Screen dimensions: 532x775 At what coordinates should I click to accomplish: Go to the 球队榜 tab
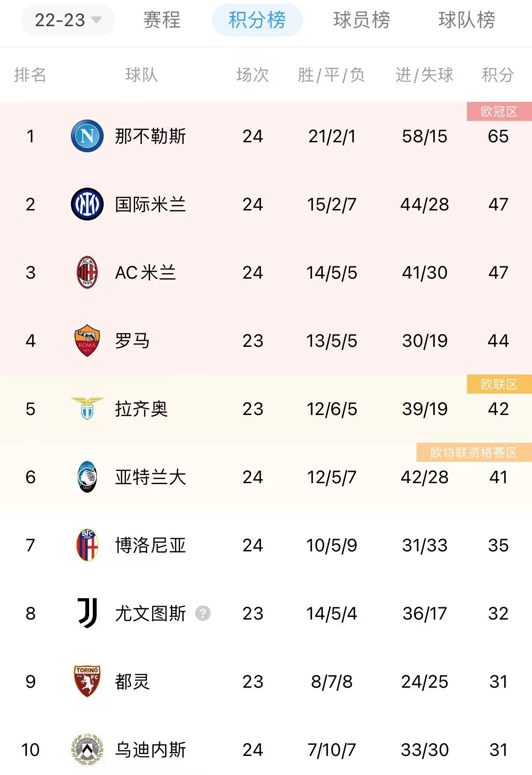[467, 20]
